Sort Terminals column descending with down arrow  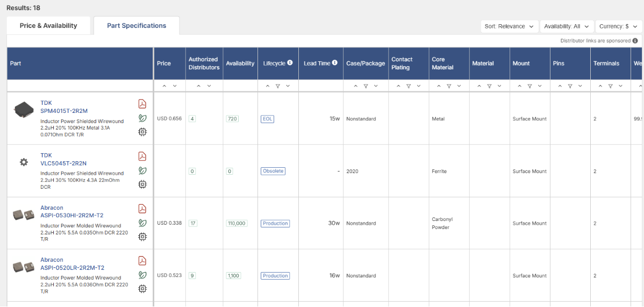click(x=620, y=86)
